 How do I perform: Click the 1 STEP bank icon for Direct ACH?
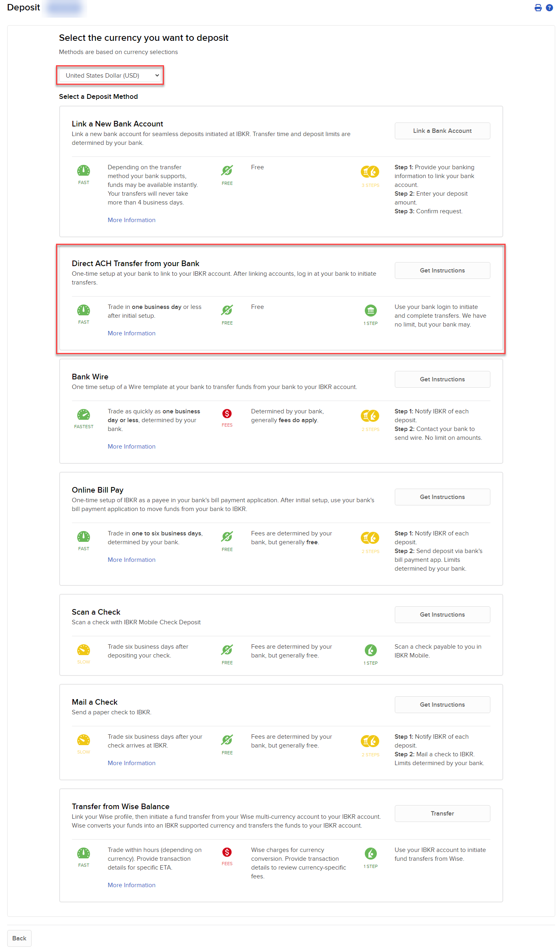coord(370,311)
